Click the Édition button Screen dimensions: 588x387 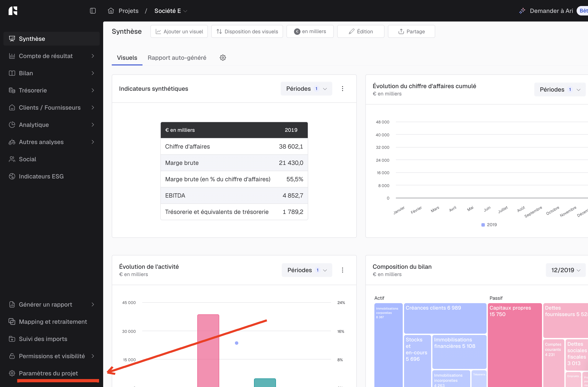(x=361, y=31)
